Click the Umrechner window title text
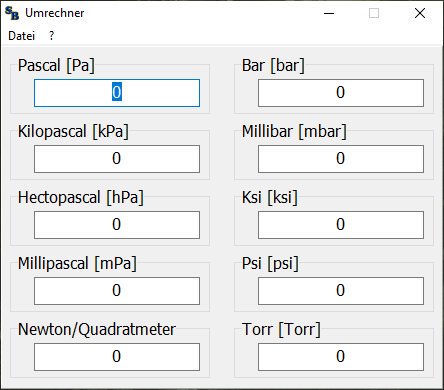Viewport: 444px width, 390px height. pyautogui.click(x=55, y=13)
